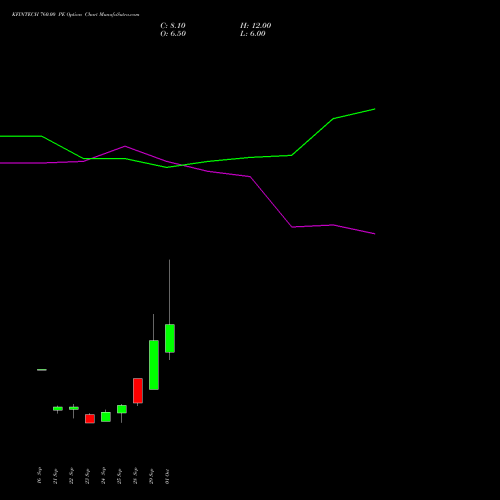Click the purple indicator line's falling end
Image resolution: width=500 pixels, height=500 pixels.
374,234
